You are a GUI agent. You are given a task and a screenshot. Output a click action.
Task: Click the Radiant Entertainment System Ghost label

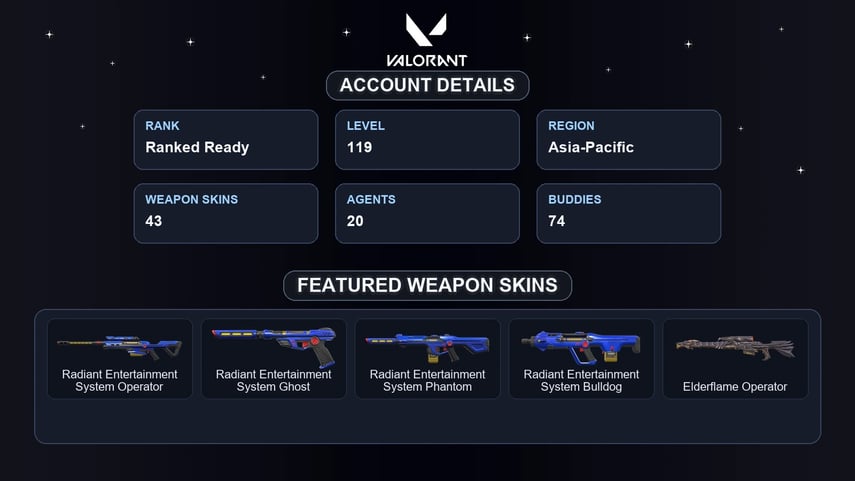[273, 381]
